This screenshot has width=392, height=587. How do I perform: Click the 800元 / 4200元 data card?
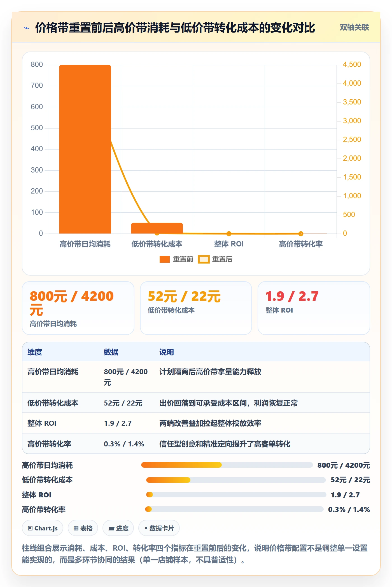(78, 308)
